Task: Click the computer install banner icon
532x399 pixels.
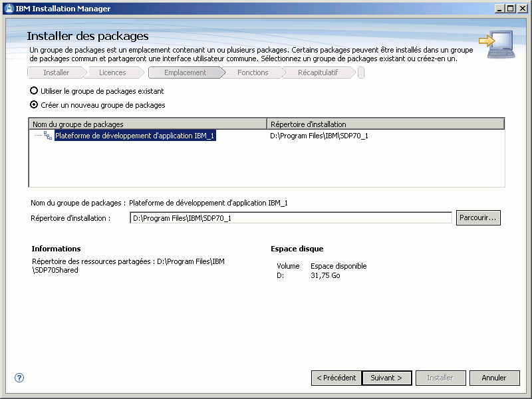Action: tap(497, 45)
